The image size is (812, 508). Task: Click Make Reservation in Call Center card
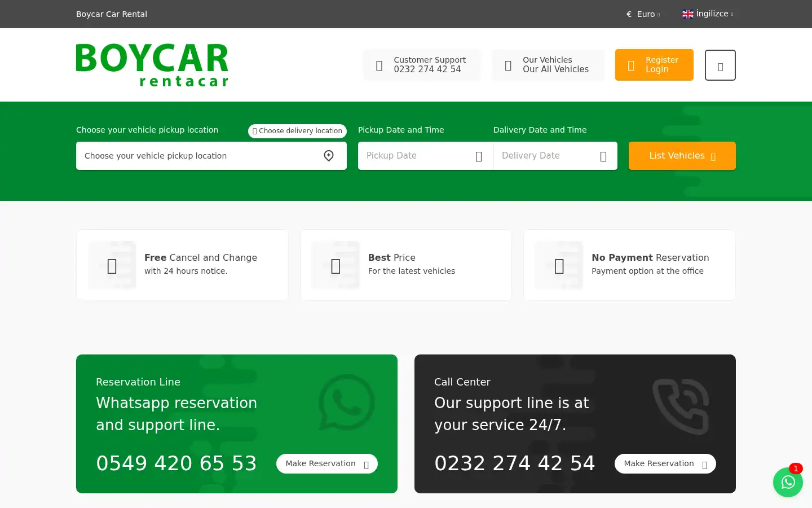pos(665,463)
